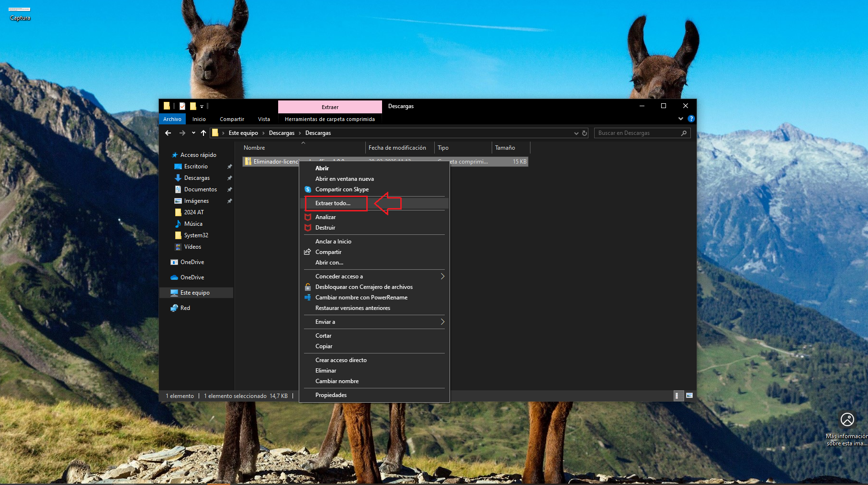
Task: Click the Properties icon in quick access toolbar
Action: coord(182,106)
